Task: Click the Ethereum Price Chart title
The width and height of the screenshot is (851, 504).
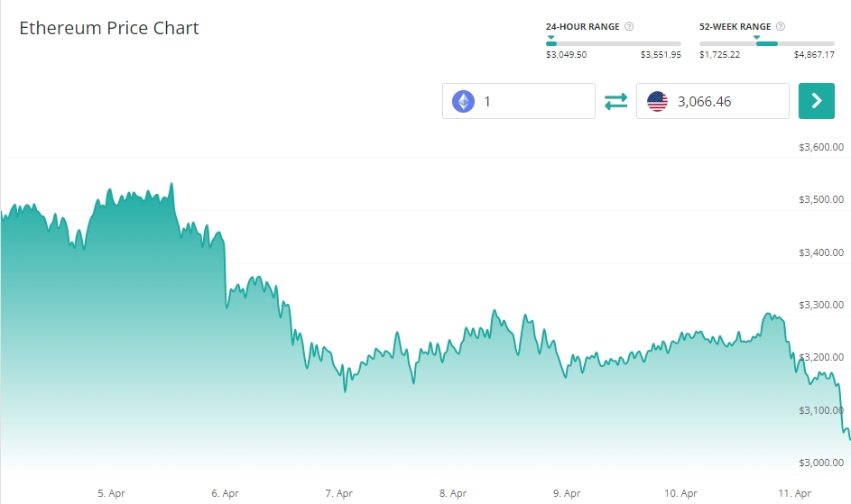Action: pos(109,28)
